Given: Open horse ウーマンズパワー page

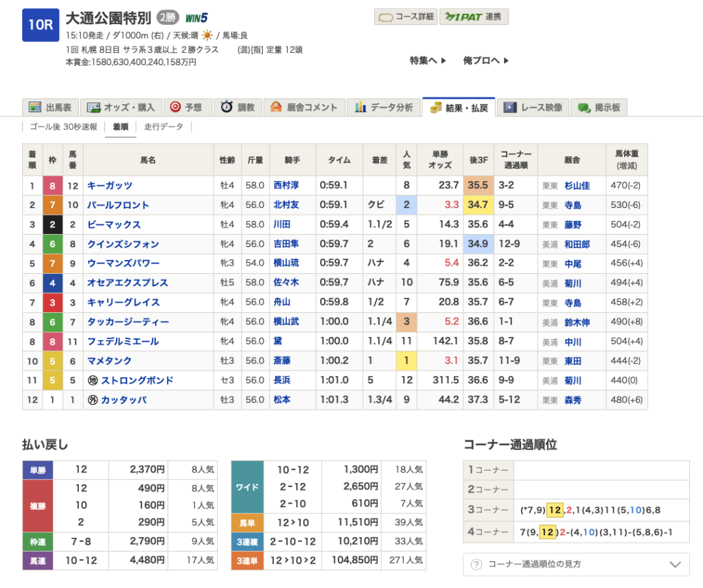Looking at the screenshot, I should (124, 263).
